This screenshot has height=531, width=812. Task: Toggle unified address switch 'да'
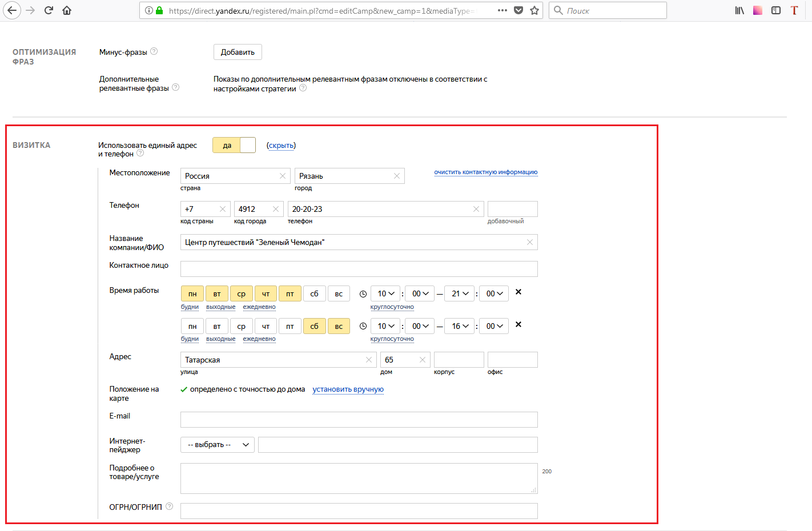pyautogui.click(x=234, y=145)
